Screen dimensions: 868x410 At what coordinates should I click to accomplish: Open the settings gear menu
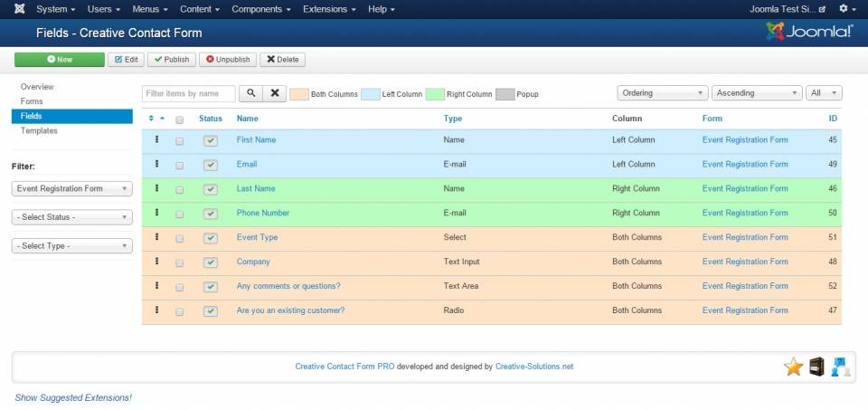(x=846, y=9)
